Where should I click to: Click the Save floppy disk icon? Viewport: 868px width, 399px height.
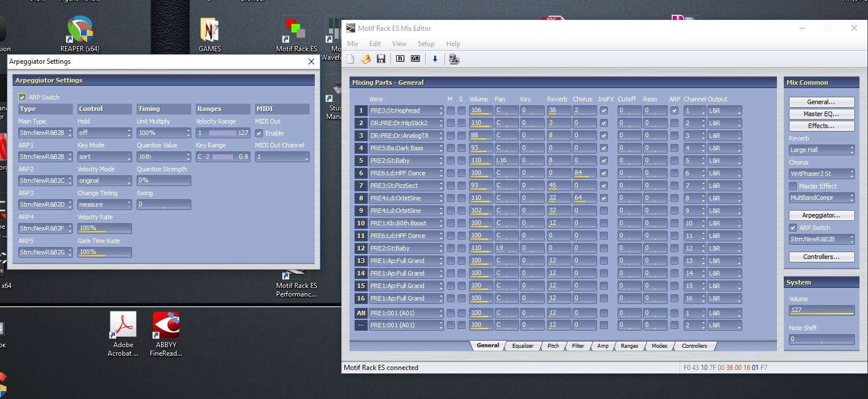point(381,59)
